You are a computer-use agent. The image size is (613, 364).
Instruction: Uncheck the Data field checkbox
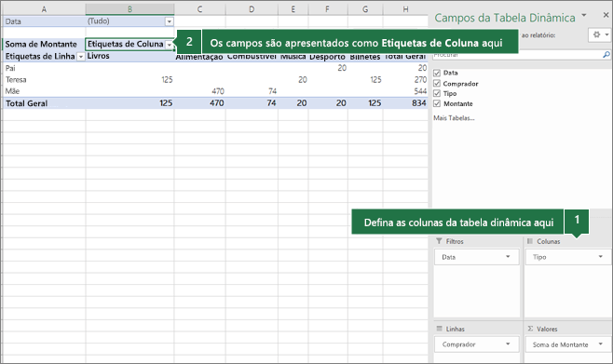pyautogui.click(x=437, y=73)
